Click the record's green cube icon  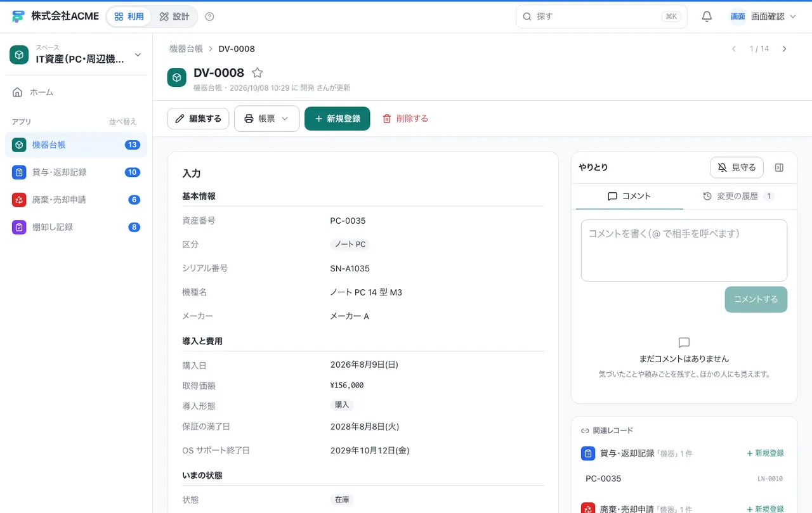[x=177, y=77]
